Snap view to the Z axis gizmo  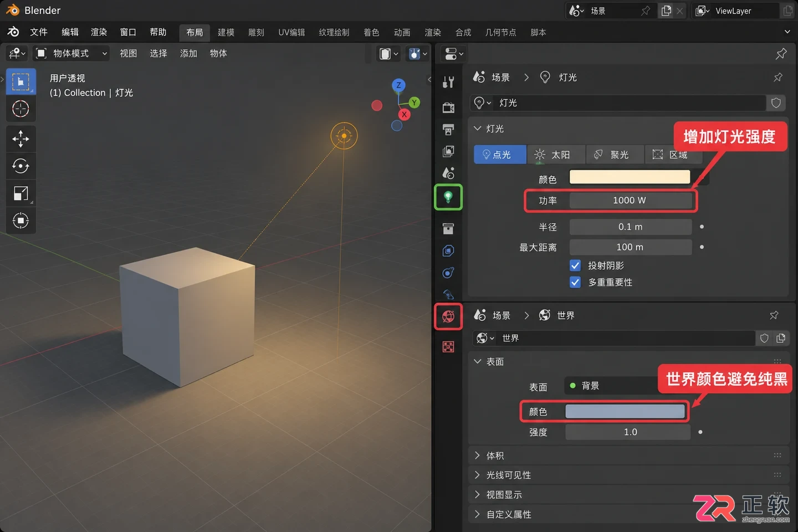(398, 85)
